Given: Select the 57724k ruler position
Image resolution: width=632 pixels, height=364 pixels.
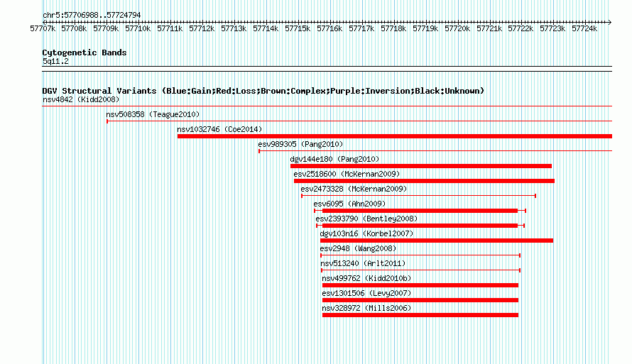Looking at the screenshot, I should (584, 28).
